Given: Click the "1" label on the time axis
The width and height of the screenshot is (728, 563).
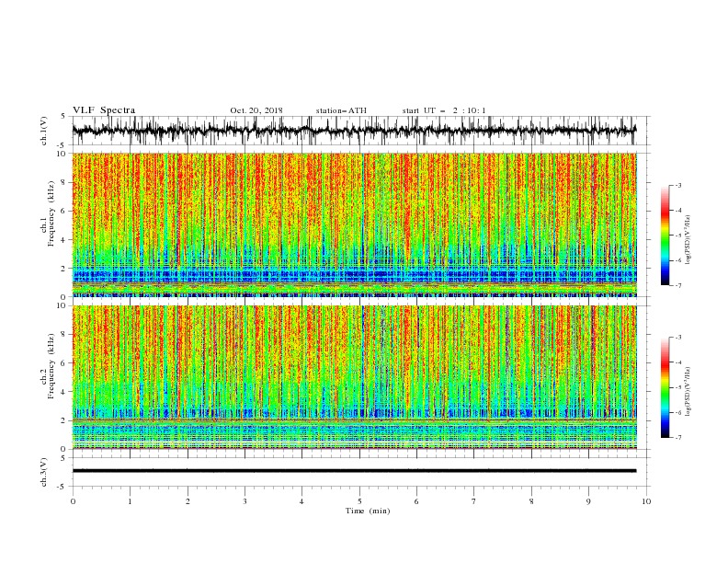Looking at the screenshot, I should pyautogui.click(x=130, y=501).
